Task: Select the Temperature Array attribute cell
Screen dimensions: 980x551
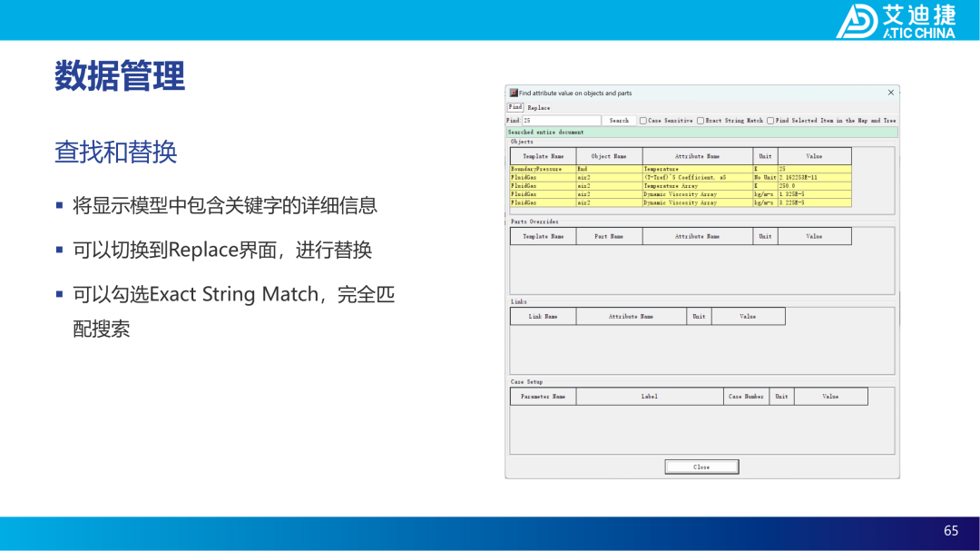Action: tap(698, 186)
